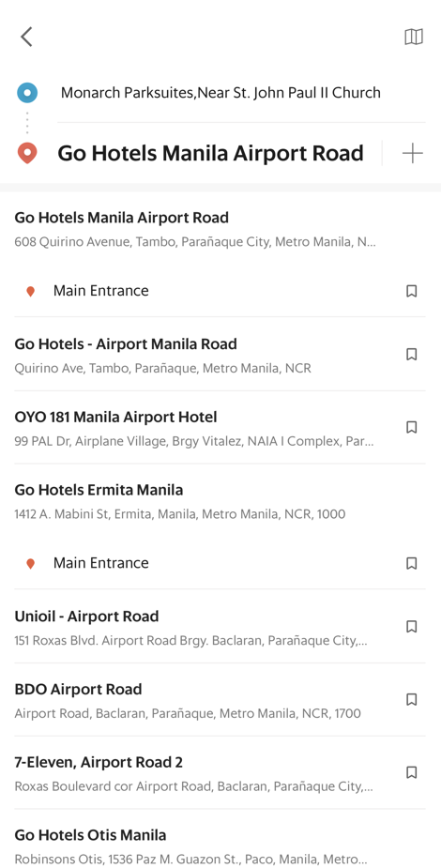Screen dimensions: 441x868
Task: Bookmark Main Entrance under Go Hotels Ermita
Action: (x=411, y=564)
